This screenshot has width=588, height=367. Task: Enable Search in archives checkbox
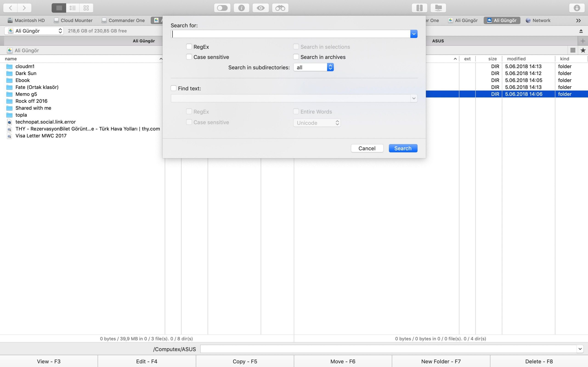[296, 57]
